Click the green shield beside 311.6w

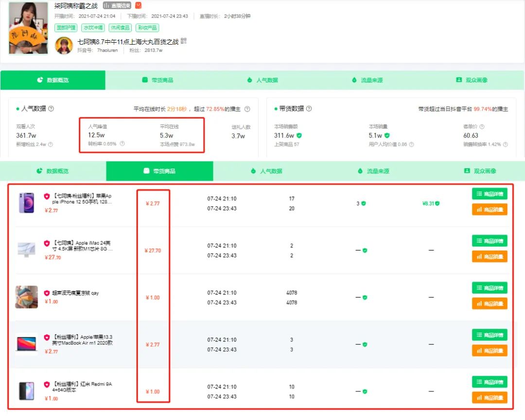coord(299,135)
